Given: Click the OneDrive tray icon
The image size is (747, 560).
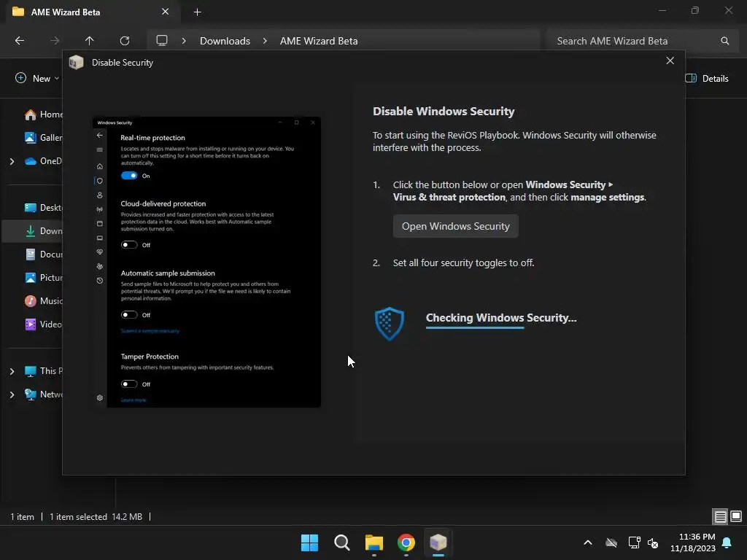Looking at the screenshot, I should 611,542.
